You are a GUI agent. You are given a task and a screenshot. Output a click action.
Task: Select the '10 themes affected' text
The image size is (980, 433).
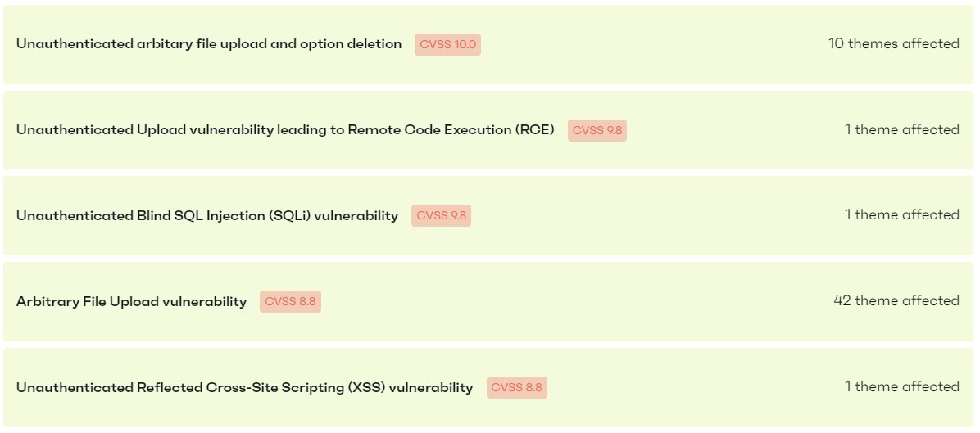[x=893, y=44]
